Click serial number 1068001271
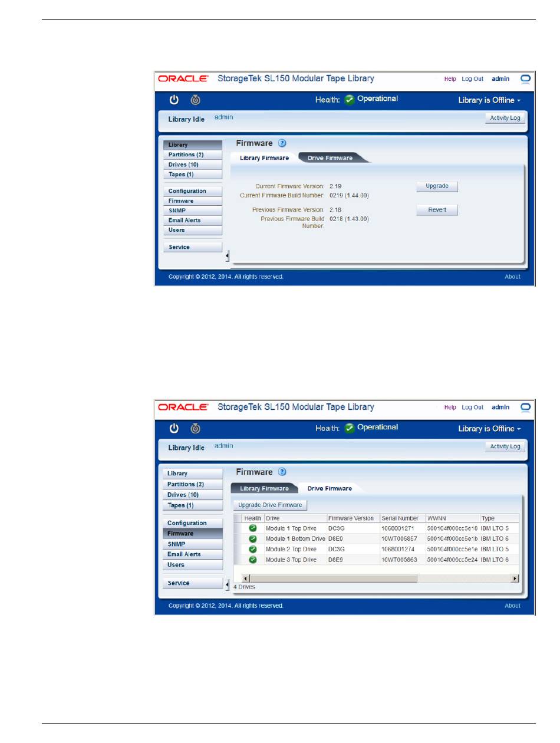560x743 pixels. click(398, 528)
